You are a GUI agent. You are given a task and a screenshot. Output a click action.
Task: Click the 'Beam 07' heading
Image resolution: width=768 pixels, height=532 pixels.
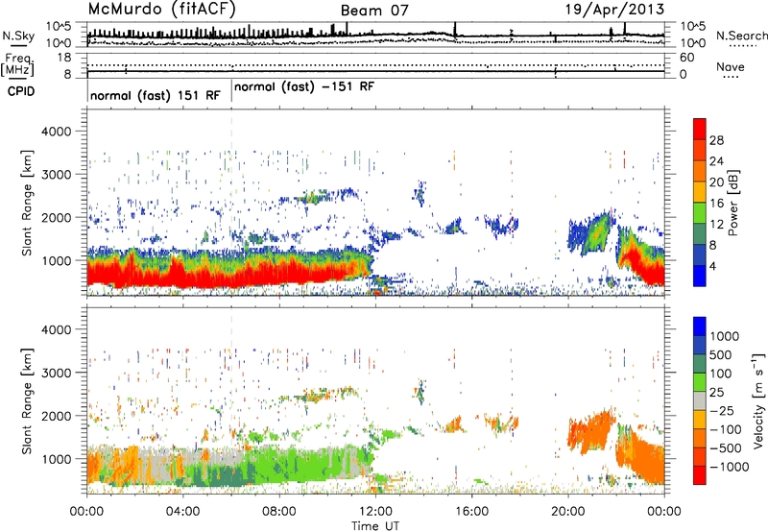(x=374, y=11)
